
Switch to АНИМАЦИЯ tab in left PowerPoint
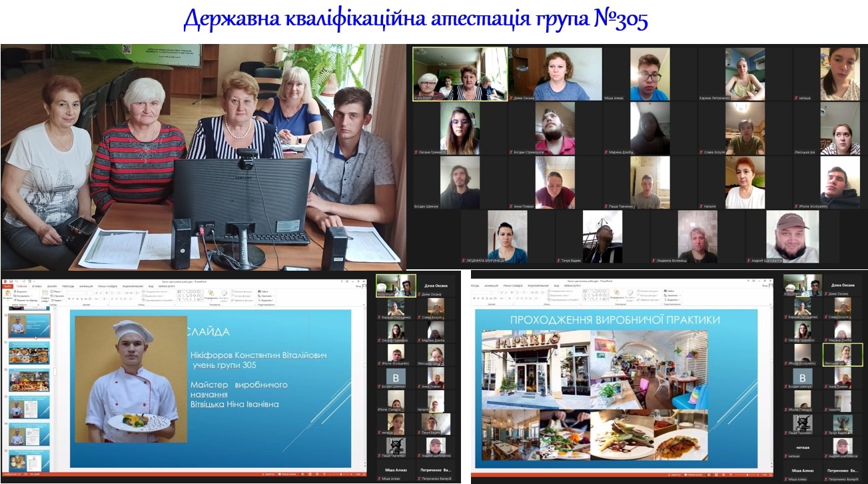pyautogui.click(x=86, y=286)
